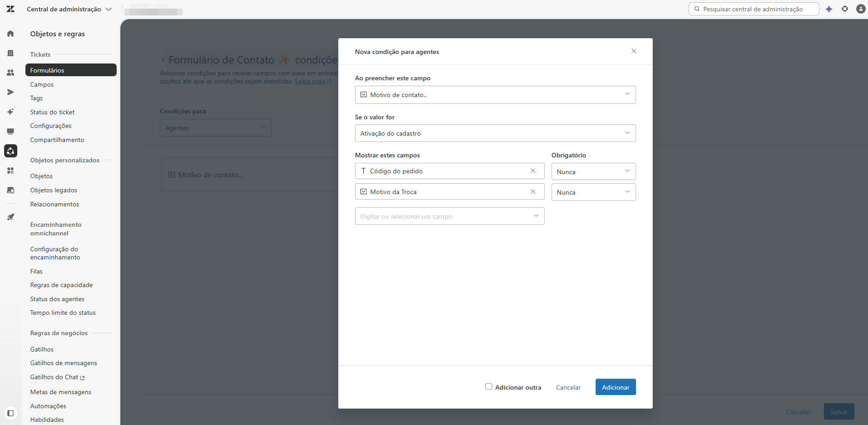Open Metas de mensagens
The width and height of the screenshot is (868, 425).
60,392
